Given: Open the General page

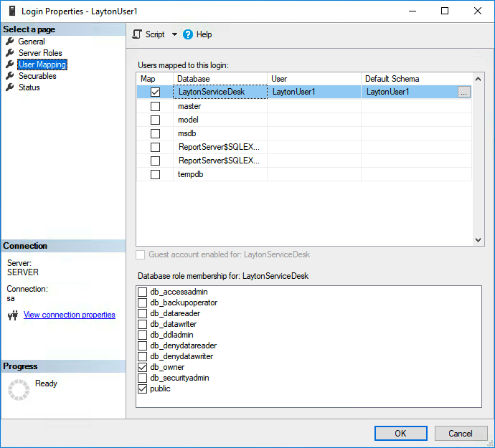Looking at the screenshot, I should (x=32, y=42).
